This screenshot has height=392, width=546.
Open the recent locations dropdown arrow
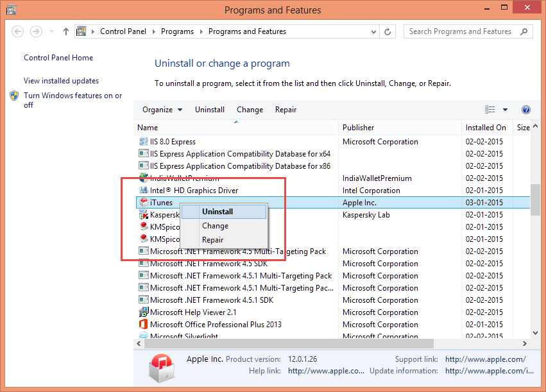click(x=51, y=31)
